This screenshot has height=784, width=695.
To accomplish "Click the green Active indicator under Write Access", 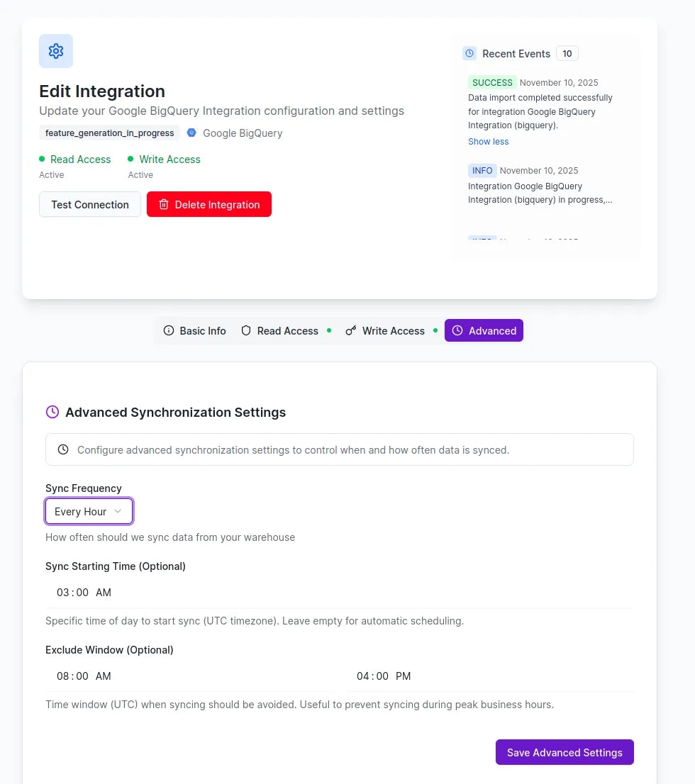I will tap(130, 159).
